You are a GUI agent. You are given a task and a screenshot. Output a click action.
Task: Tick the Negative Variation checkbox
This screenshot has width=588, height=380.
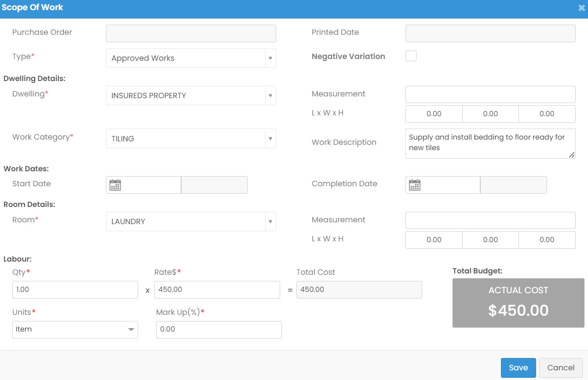[x=411, y=56]
